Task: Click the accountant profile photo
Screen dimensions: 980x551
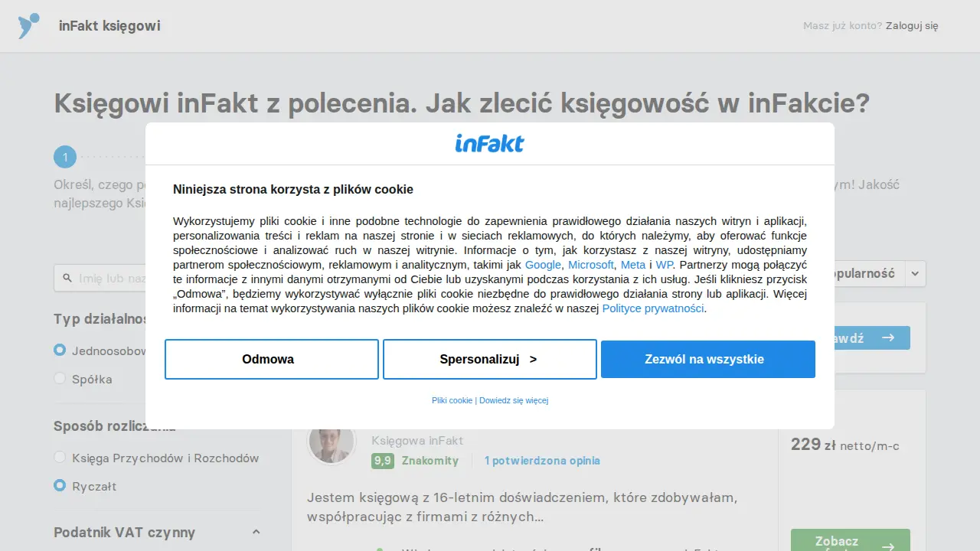Action: [332, 442]
